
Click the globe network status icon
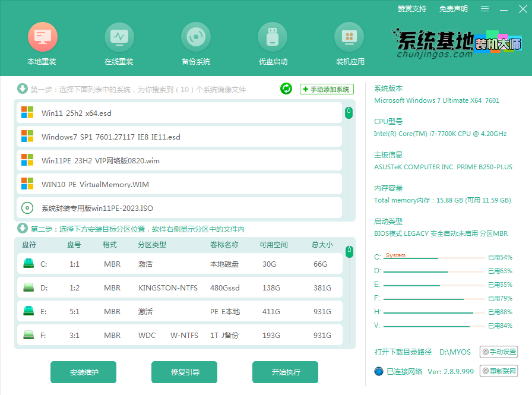(379, 371)
